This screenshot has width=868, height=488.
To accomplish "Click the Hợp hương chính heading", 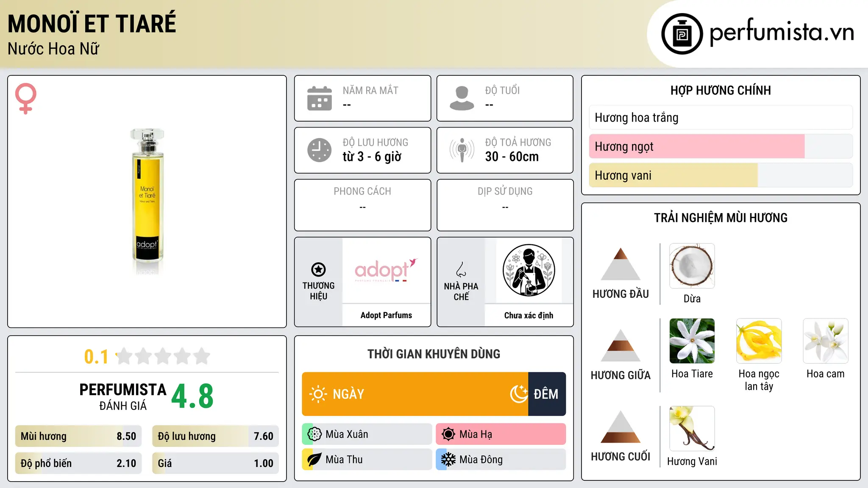I will (721, 90).
